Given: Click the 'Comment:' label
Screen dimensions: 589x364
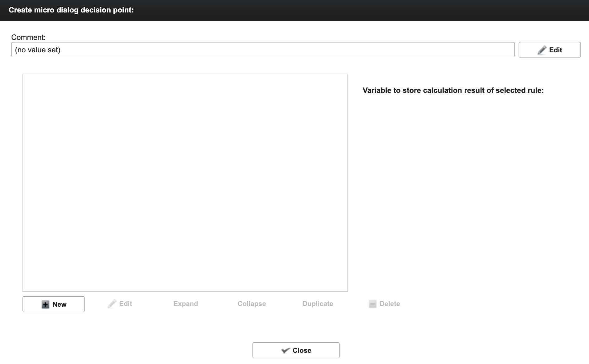Looking at the screenshot, I should tap(28, 37).
